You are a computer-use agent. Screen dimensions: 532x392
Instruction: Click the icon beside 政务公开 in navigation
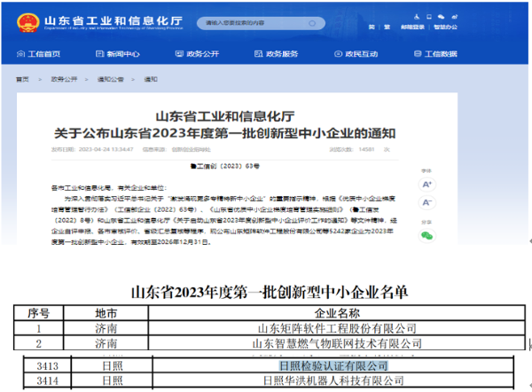[x=179, y=53]
